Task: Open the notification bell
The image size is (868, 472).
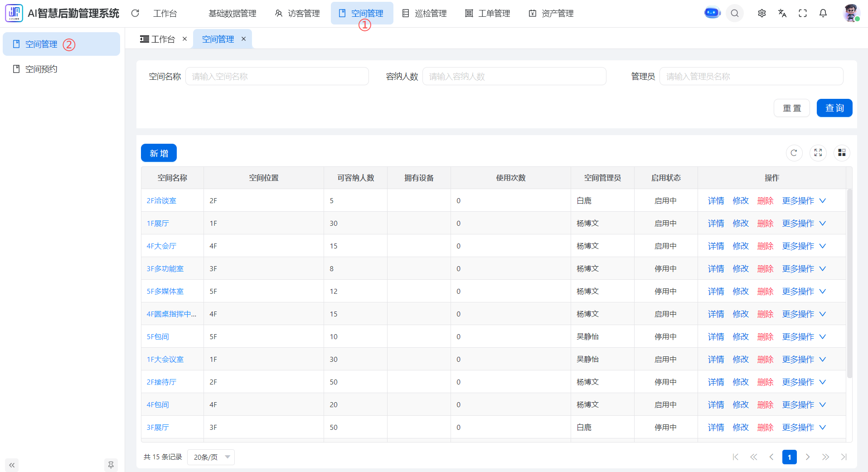Action: (x=823, y=14)
